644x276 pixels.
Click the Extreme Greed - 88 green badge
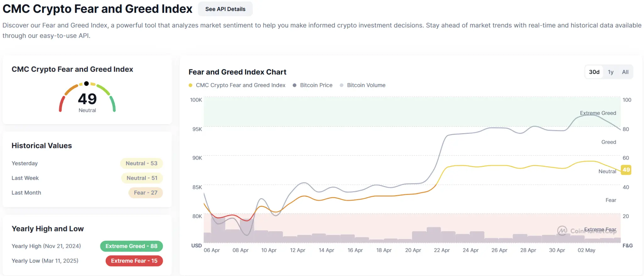[x=131, y=246]
